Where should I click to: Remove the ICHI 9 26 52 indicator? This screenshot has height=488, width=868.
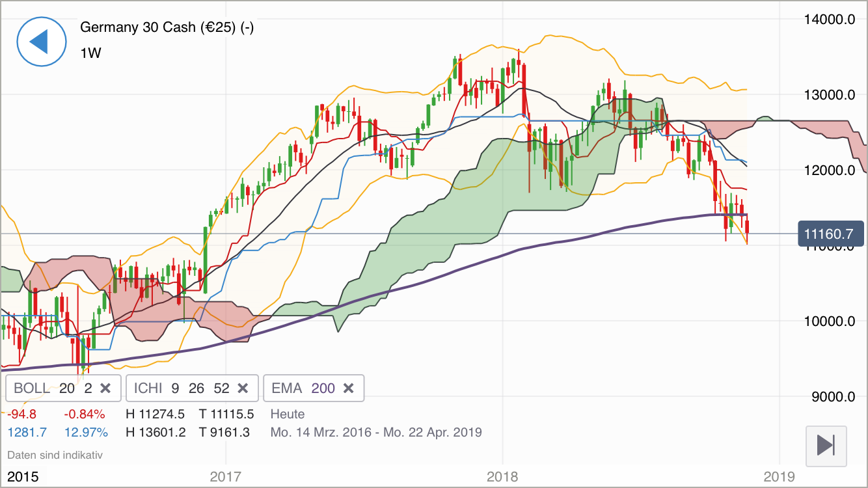click(243, 388)
